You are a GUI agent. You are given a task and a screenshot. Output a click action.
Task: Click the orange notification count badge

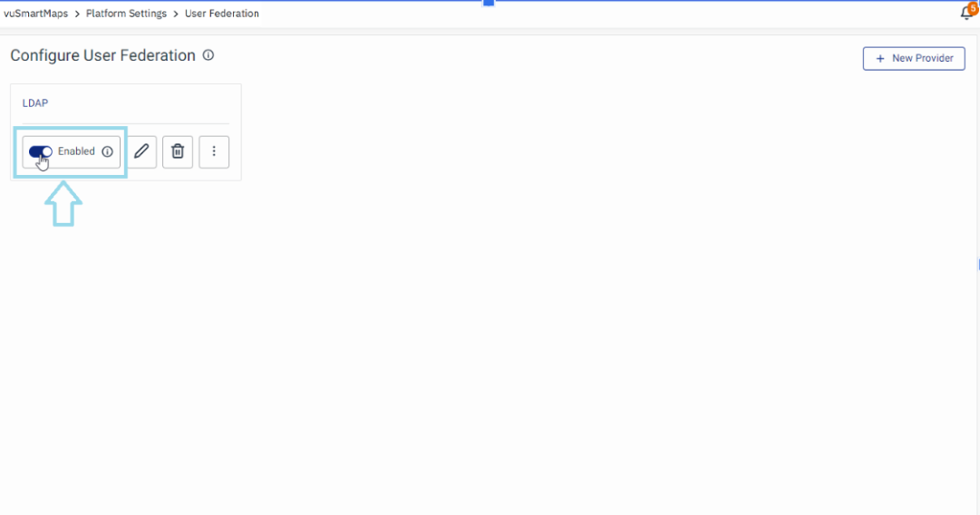pos(973,8)
